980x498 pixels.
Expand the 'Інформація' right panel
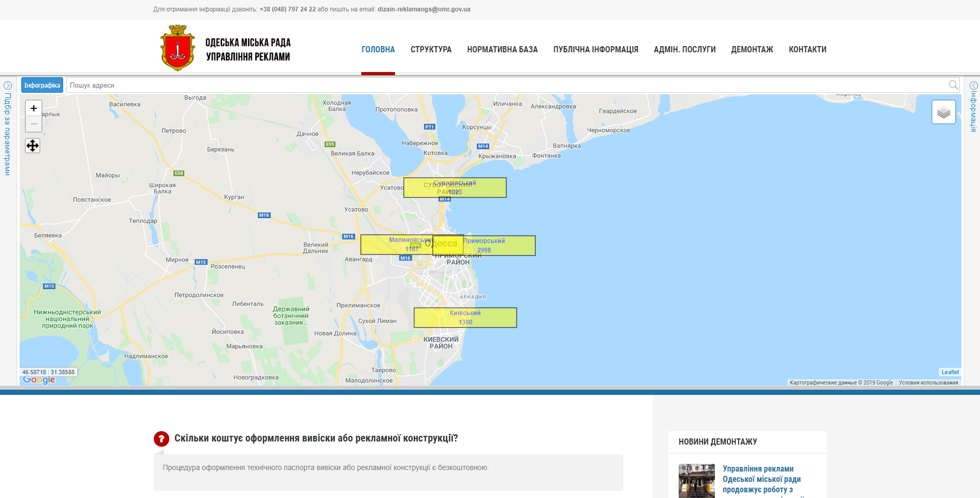click(x=973, y=107)
